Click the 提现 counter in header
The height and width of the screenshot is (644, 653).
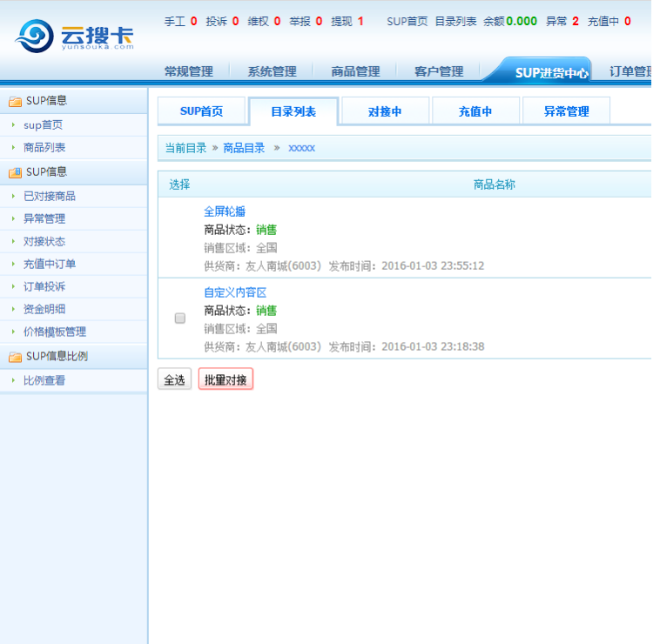(347, 21)
